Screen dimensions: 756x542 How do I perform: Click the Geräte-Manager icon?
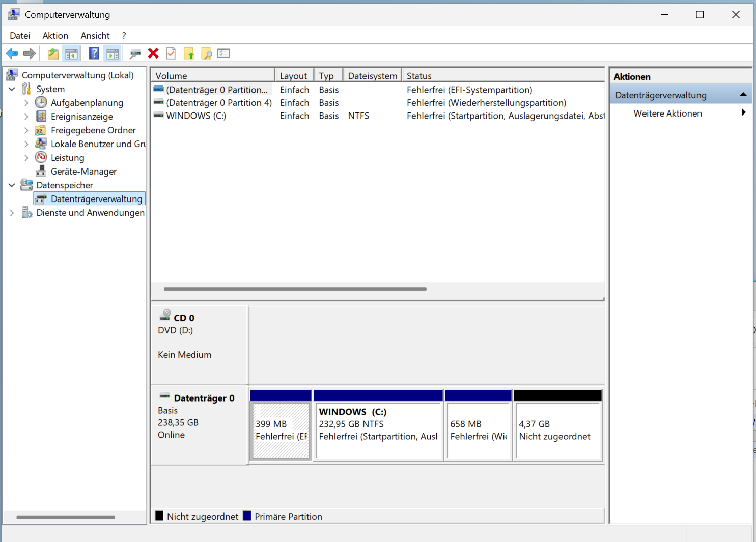(x=41, y=171)
